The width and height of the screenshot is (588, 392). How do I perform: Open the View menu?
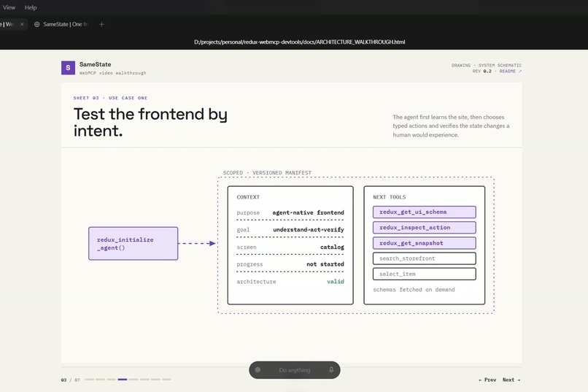(x=9, y=7)
